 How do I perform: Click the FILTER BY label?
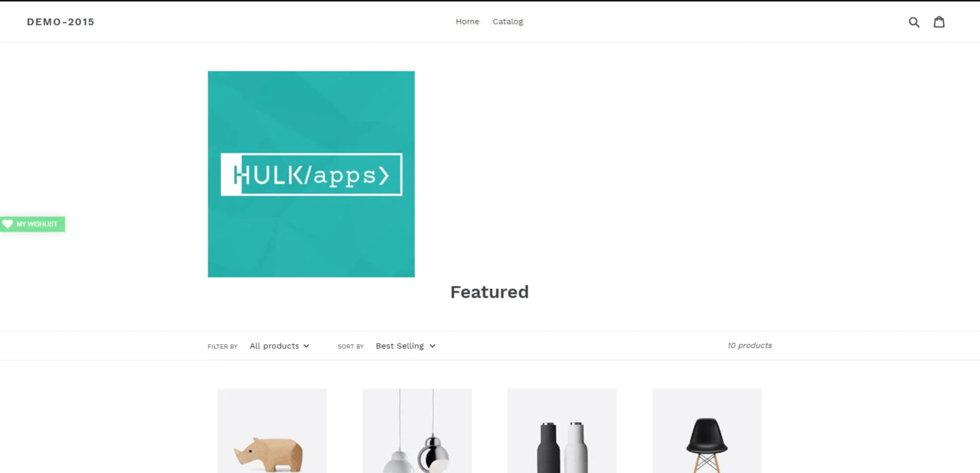(x=222, y=347)
